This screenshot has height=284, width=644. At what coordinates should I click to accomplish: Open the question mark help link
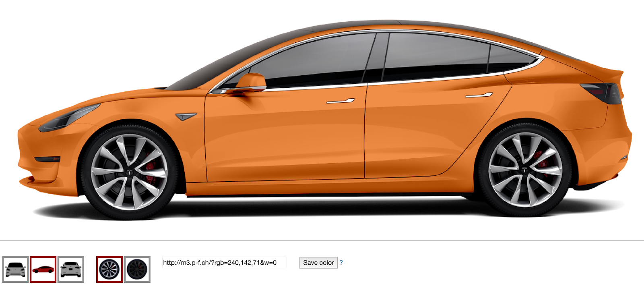[x=341, y=263]
